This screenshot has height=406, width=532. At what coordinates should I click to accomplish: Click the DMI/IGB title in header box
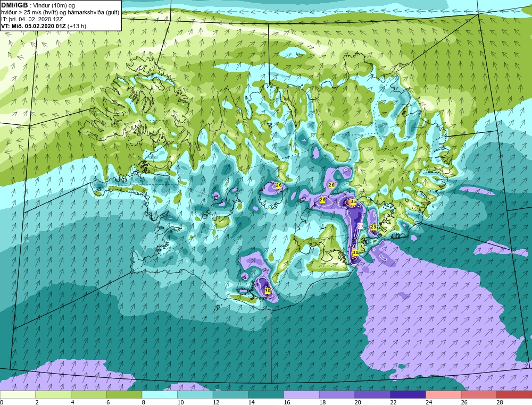click(14, 5)
